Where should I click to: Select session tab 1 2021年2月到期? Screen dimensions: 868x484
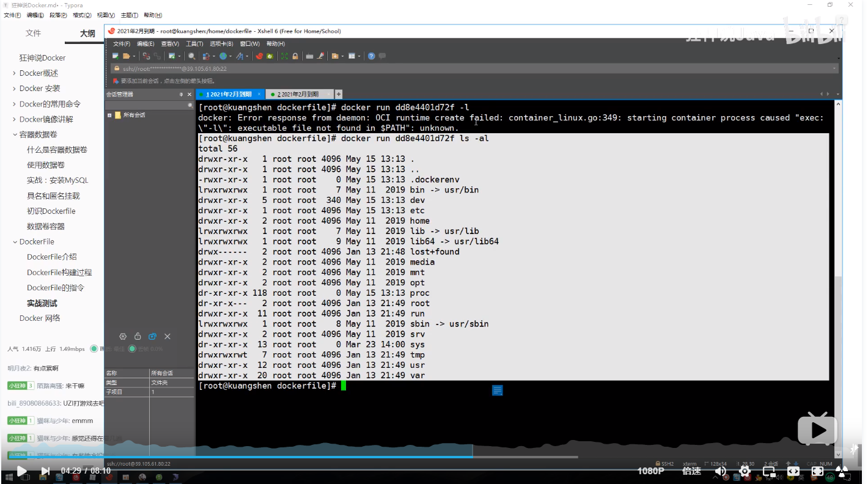point(229,94)
